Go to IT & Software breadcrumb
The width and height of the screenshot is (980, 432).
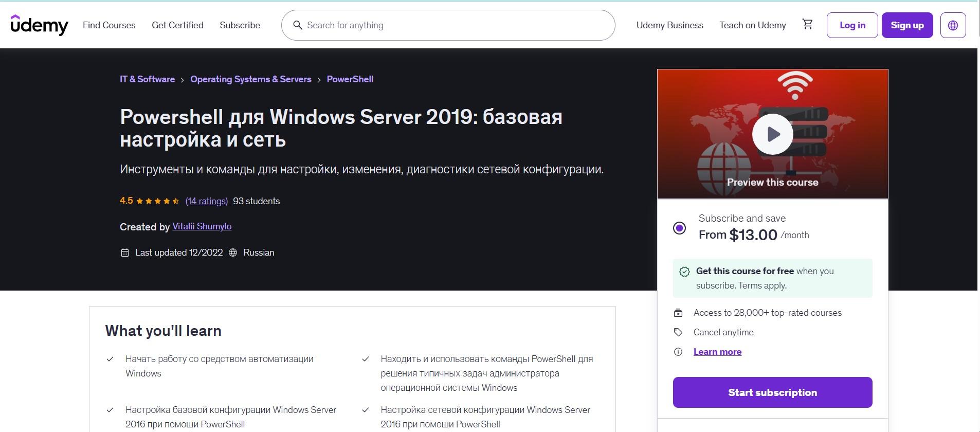[147, 79]
